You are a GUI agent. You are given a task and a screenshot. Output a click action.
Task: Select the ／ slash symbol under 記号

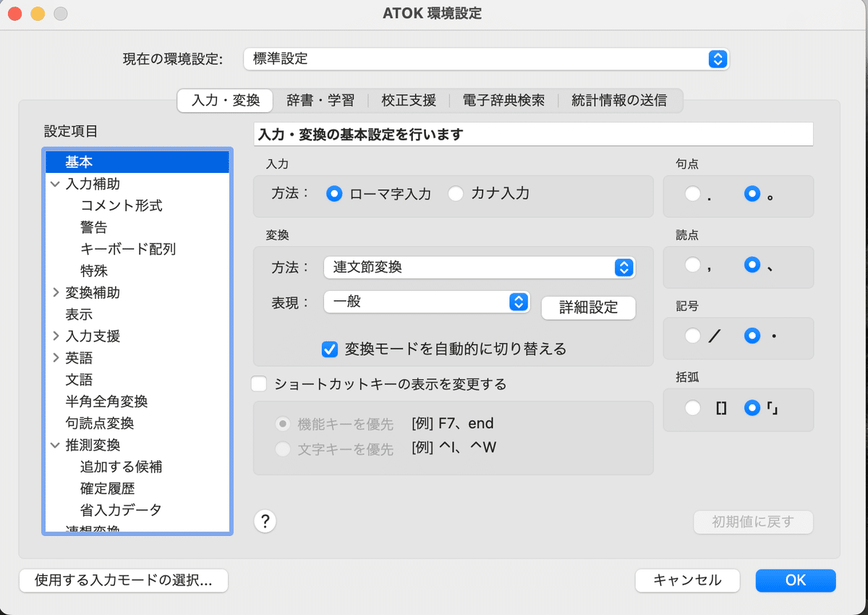(693, 336)
